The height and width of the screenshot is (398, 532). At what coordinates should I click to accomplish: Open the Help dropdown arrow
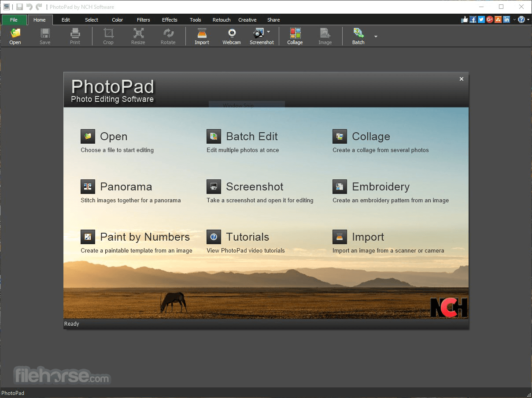pyautogui.click(x=528, y=20)
